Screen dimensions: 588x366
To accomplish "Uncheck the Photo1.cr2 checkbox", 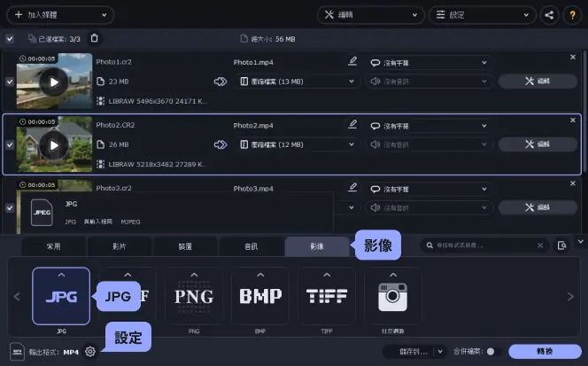I will tap(10, 82).
